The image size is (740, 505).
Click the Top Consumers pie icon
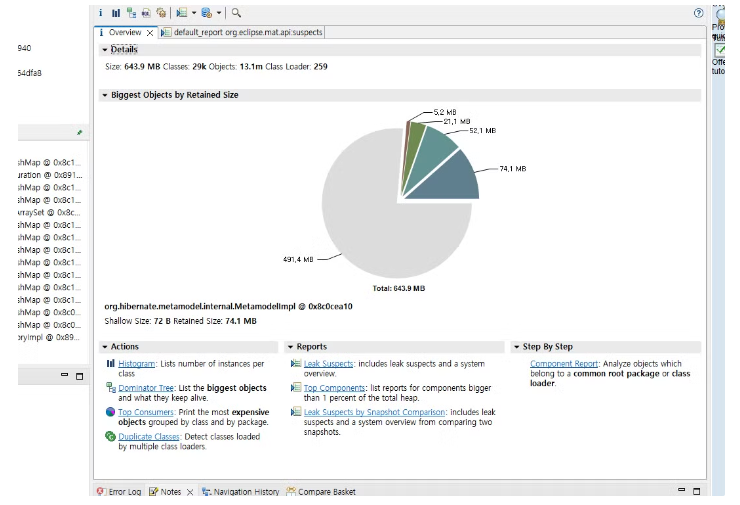110,412
